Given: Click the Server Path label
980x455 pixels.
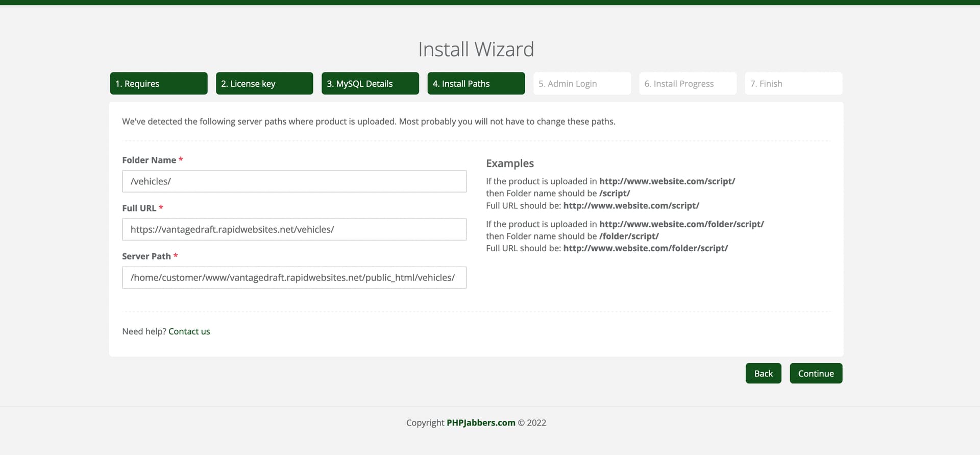Looking at the screenshot, I should click(146, 256).
